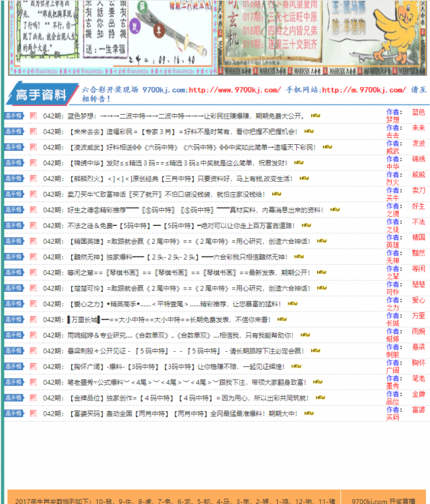
Task: Click the 高手榜 tag beside 万里长城 row
Action: click(14, 320)
